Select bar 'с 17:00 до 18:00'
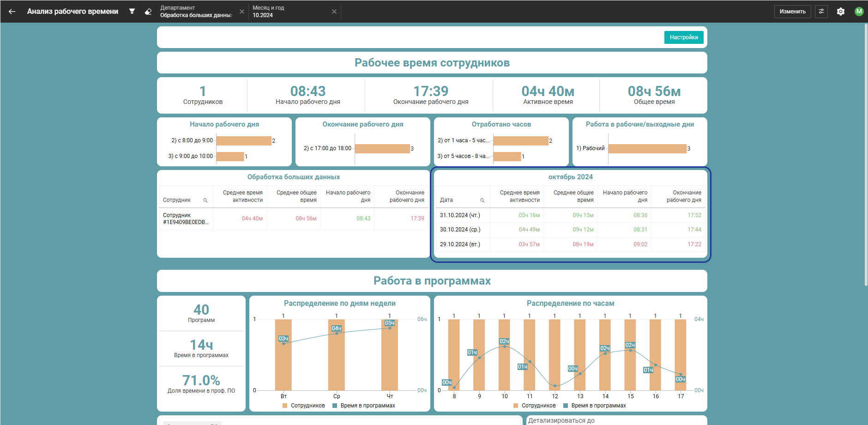 coord(382,148)
